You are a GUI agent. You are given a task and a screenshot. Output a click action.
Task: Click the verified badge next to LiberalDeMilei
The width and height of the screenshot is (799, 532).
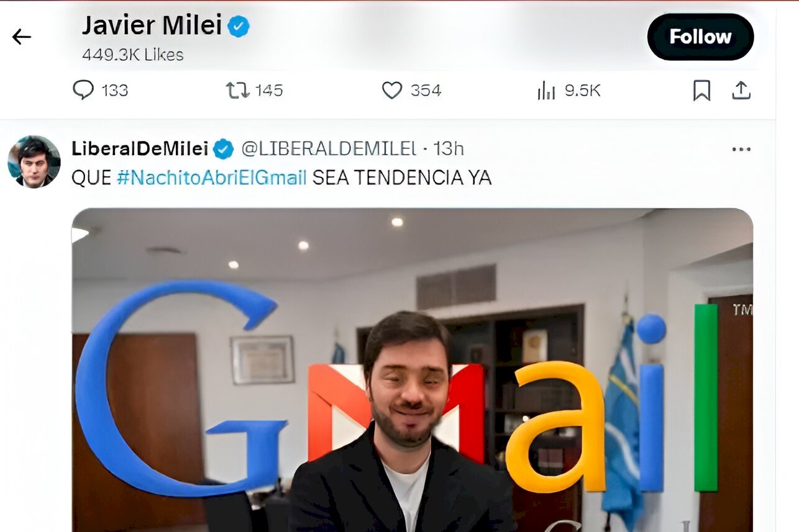(223, 149)
